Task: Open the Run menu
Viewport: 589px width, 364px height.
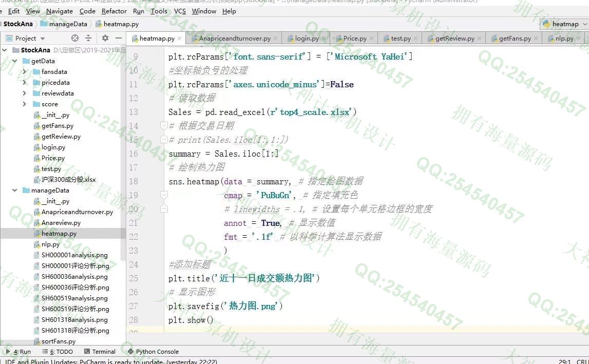Action: coord(139,11)
